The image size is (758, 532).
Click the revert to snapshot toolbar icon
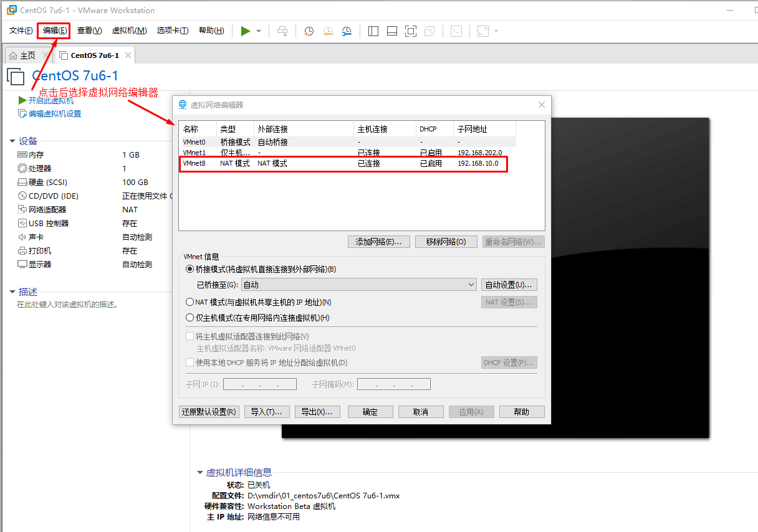[328, 31]
